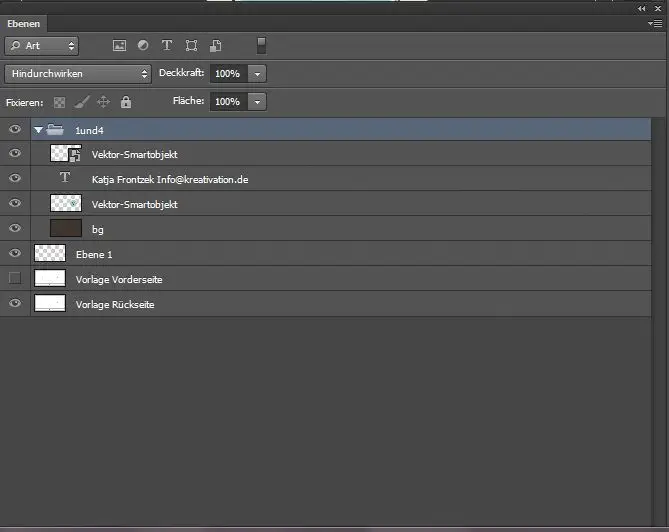Switch to the Ebenen tab
This screenshot has width=669, height=532.
tap(23, 24)
